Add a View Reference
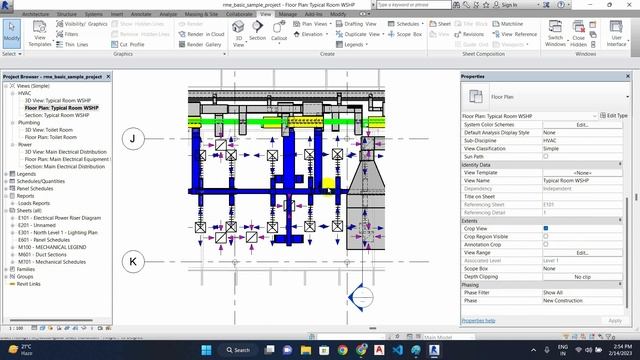 pos(514,34)
